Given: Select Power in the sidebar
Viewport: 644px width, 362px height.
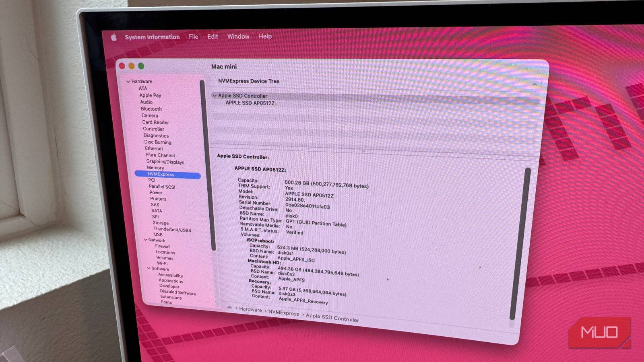Looking at the screenshot, I should 156,193.
